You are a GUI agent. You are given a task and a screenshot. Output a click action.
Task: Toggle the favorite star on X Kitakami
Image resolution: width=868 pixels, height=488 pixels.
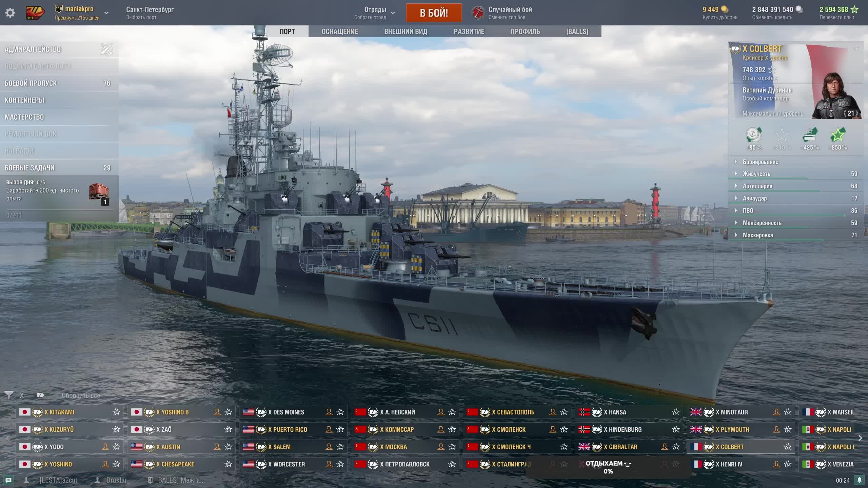[x=116, y=412]
